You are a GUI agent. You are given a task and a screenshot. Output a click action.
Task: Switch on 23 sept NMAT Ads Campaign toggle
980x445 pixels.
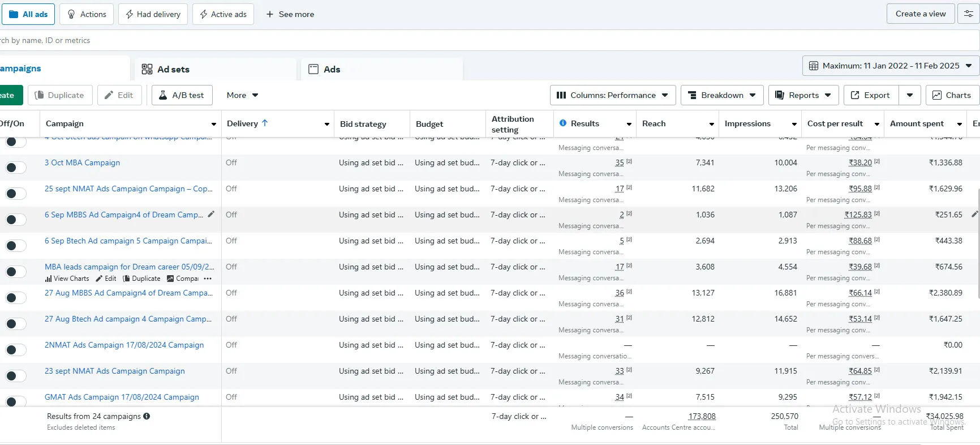click(16, 376)
